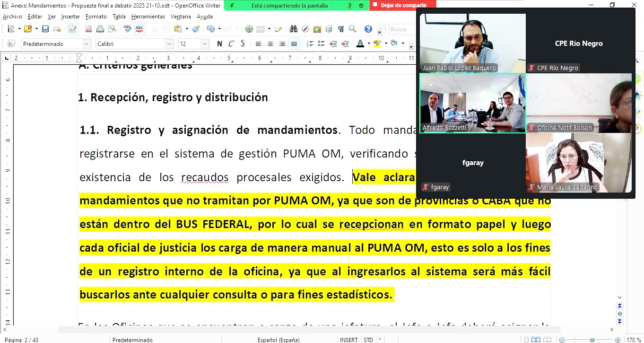Click the Gallery icon
The height and width of the screenshot is (343, 644).
317,29
